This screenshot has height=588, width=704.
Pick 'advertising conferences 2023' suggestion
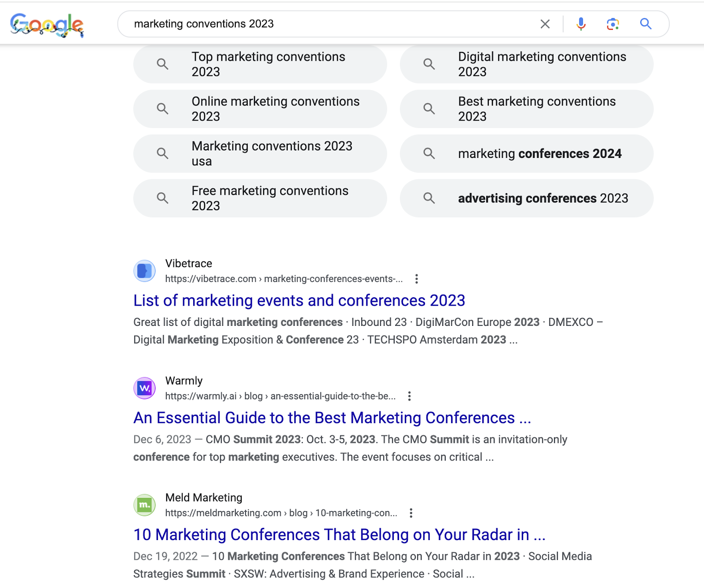(527, 198)
